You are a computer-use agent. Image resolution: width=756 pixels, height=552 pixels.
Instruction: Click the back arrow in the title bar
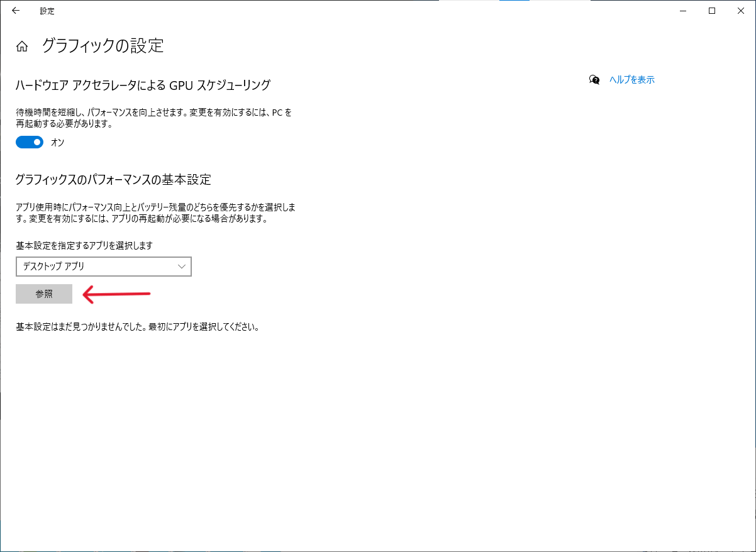16,11
